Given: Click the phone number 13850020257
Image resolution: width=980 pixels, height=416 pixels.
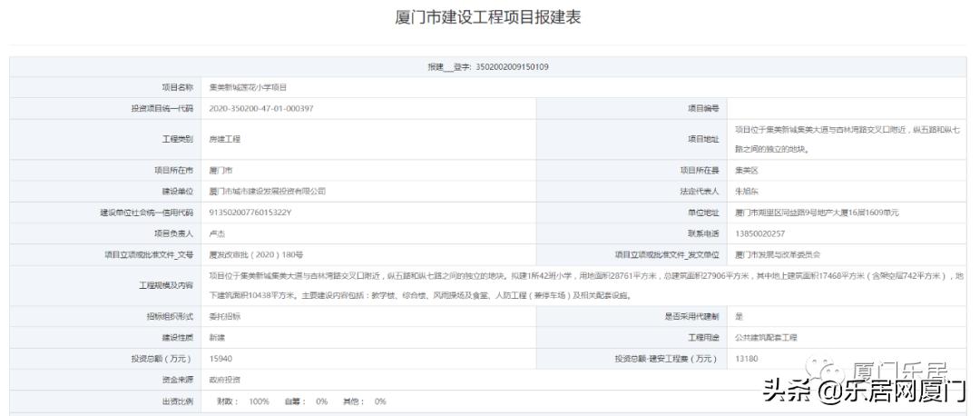Looking at the screenshot, I should 760,233.
